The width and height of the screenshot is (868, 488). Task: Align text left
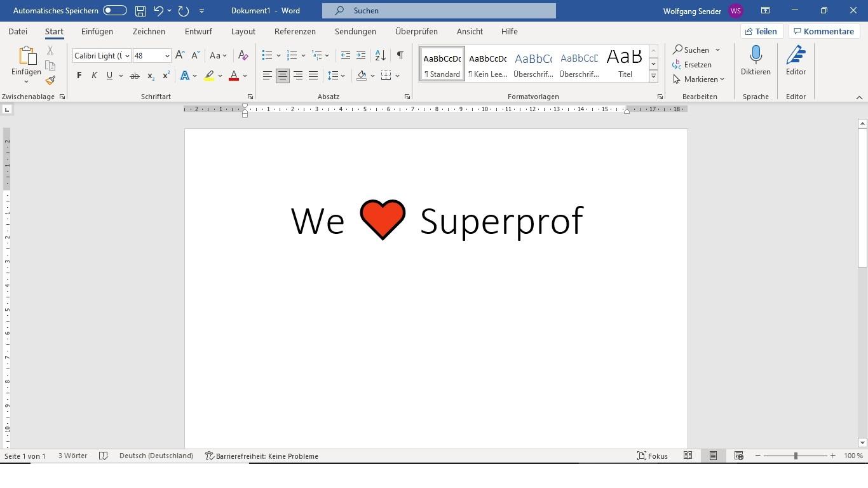click(268, 76)
